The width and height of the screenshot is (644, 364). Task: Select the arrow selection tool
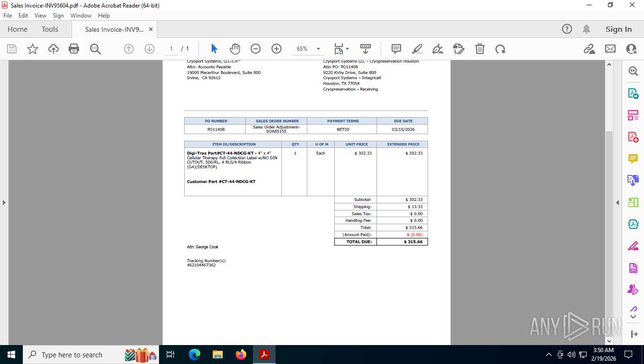point(214,49)
